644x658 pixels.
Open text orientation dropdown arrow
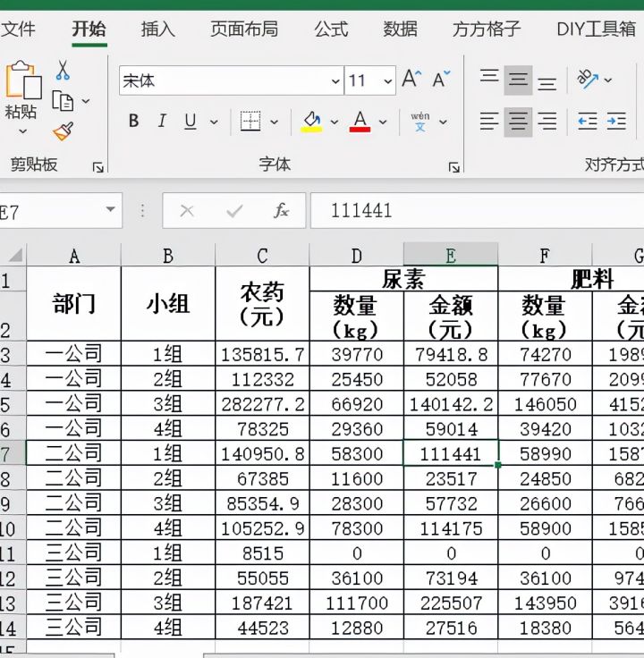(x=608, y=80)
